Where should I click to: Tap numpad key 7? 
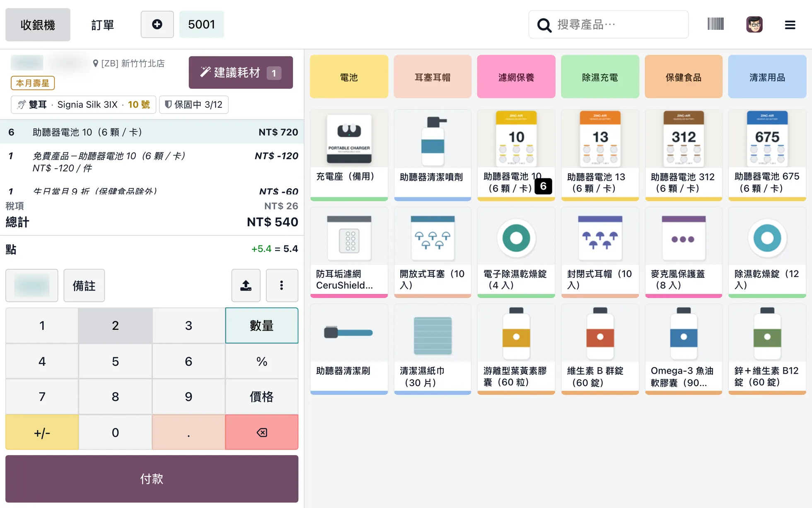(42, 396)
